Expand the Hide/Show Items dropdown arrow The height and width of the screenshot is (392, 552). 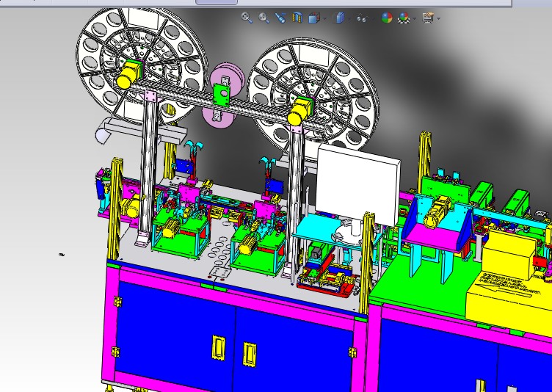coord(372,18)
